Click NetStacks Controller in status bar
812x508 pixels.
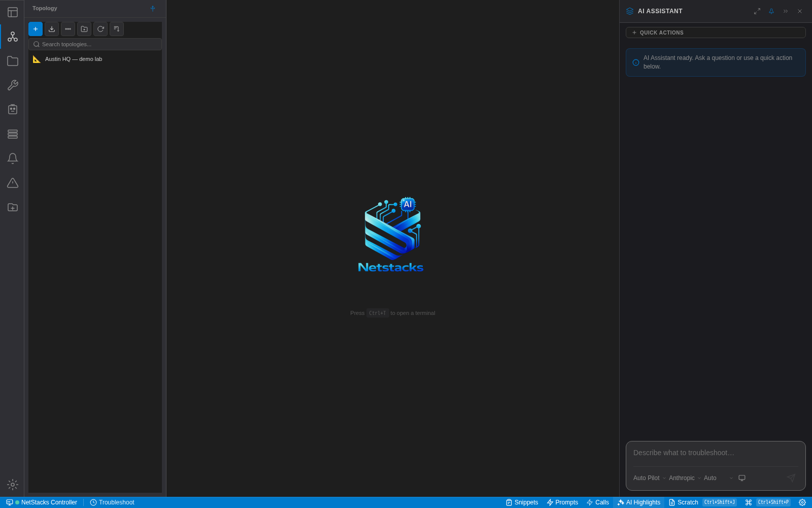(x=42, y=502)
